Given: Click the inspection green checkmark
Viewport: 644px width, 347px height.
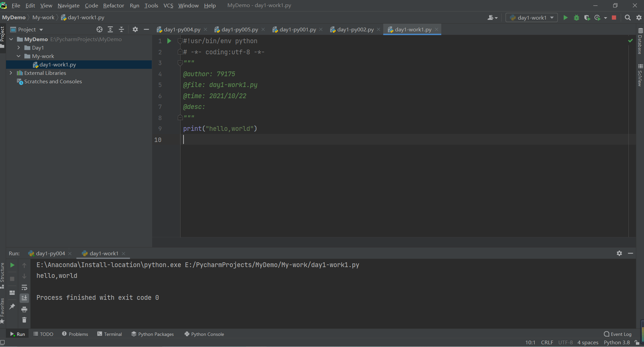Looking at the screenshot, I should pyautogui.click(x=630, y=40).
